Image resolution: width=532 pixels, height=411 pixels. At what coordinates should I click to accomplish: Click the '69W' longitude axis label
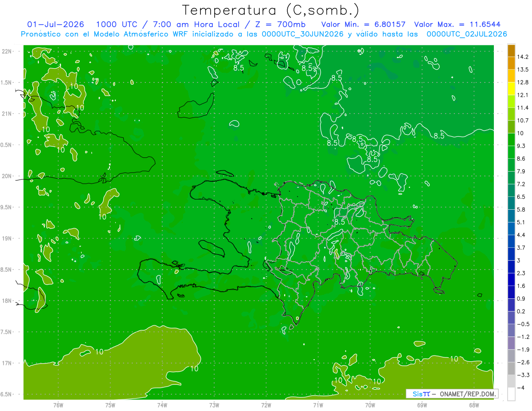422,405
